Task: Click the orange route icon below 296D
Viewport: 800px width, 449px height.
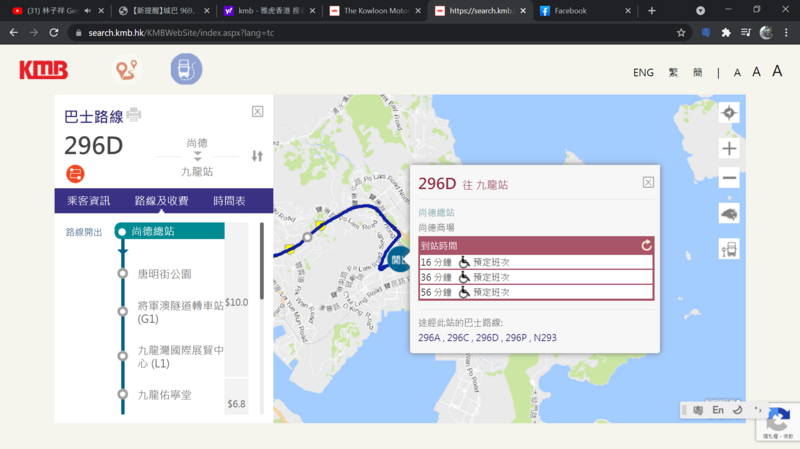Action: 75,174
